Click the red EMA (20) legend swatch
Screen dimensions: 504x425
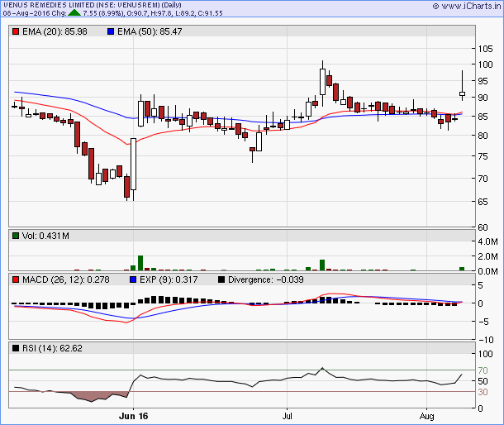pyautogui.click(x=16, y=31)
